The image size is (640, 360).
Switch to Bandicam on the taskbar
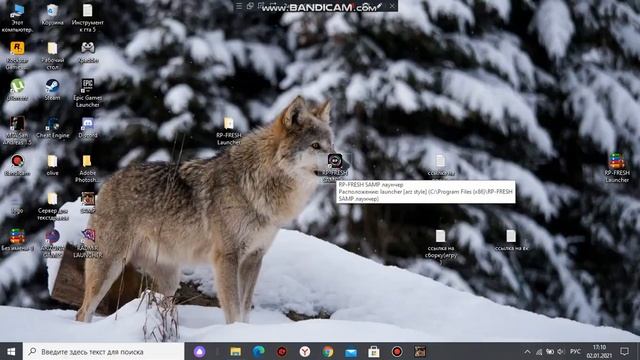pyautogui.click(x=397, y=351)
